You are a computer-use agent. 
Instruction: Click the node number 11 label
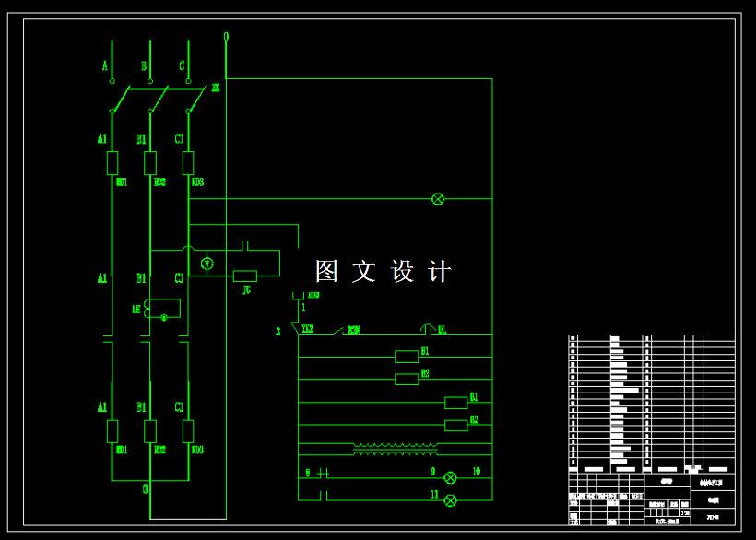(434, 494)
